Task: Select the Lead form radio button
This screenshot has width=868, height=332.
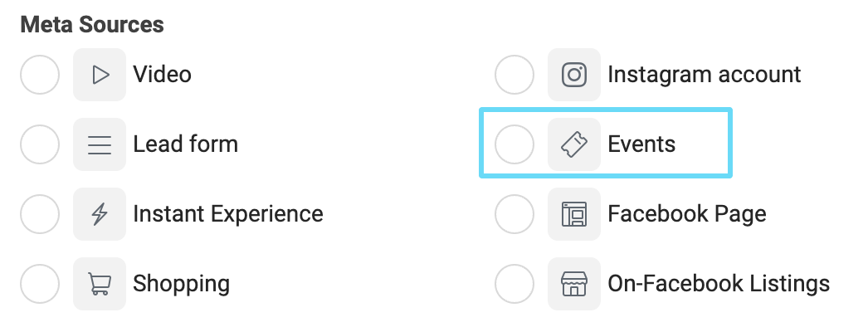Action: tap(40, 144)
